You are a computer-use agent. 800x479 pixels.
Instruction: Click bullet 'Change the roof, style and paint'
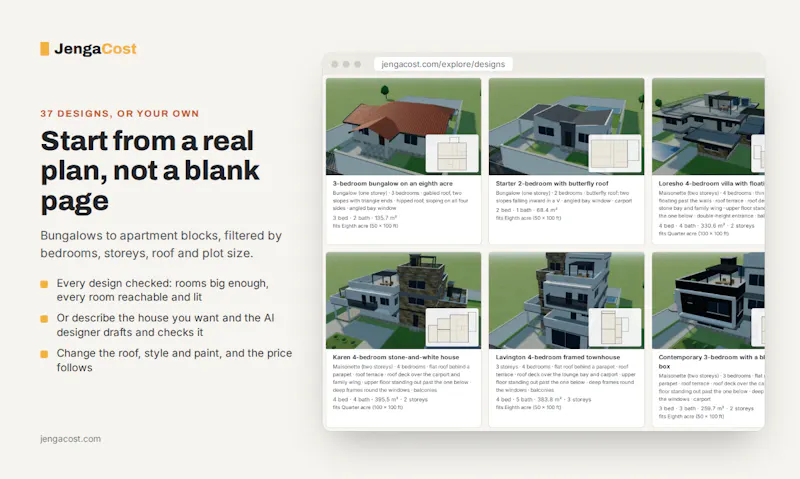pyautogui.click(x=174, y=360)
